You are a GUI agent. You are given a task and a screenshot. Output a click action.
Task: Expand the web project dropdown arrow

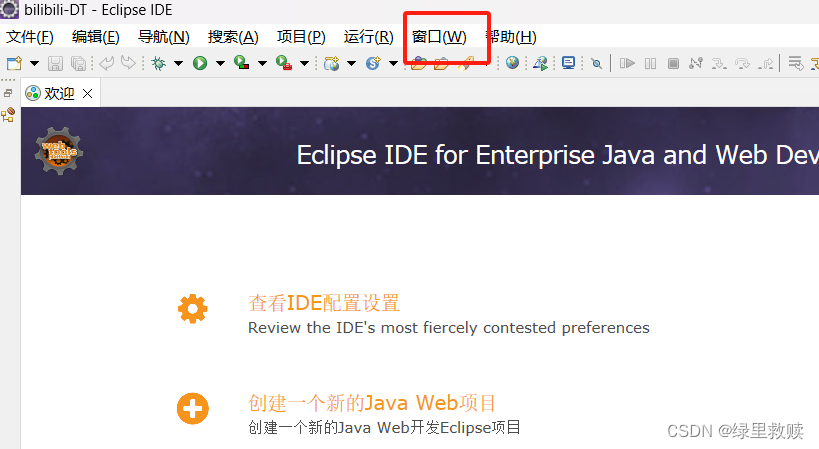pyautogui.click(x=352, y=64)
